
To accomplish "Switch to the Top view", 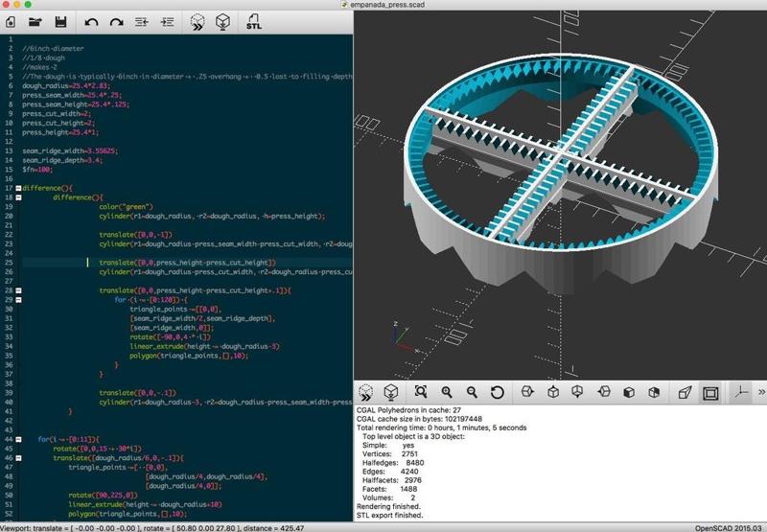I will [553, 392].
